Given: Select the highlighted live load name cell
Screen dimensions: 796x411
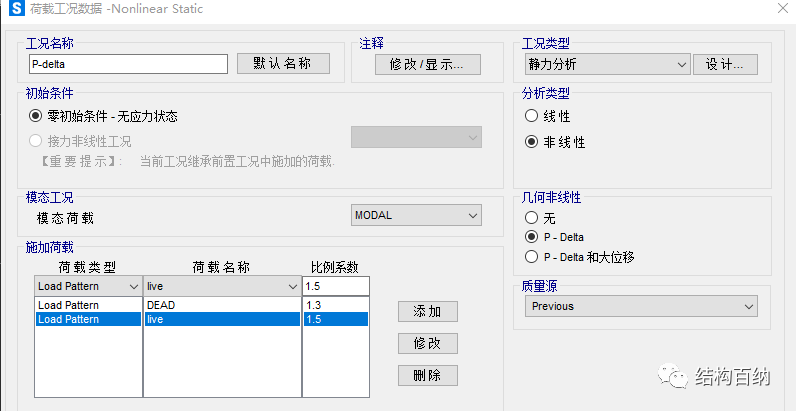Looking at the screenshot, I should click(222, 319).
